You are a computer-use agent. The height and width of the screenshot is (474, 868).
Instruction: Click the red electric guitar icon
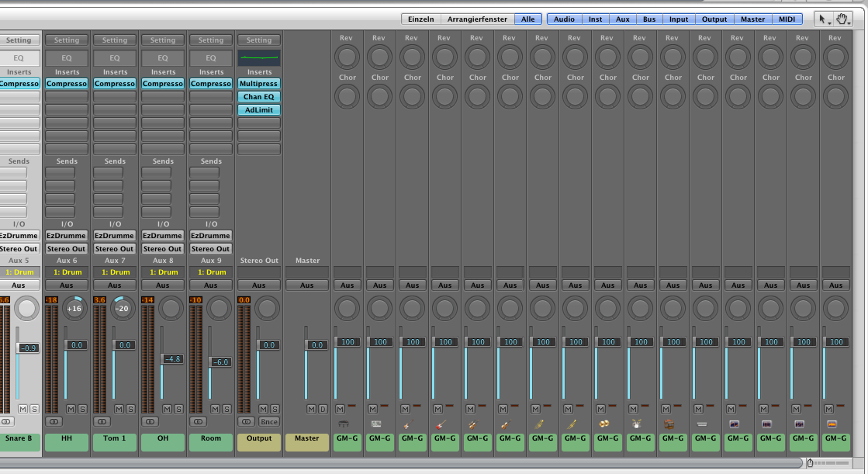tap(441, 424)
